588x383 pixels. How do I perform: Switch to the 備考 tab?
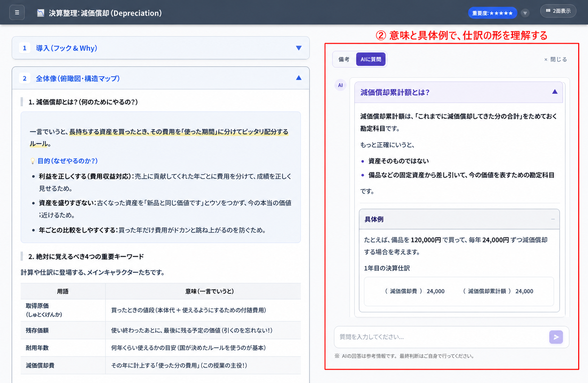pos(344,59)
